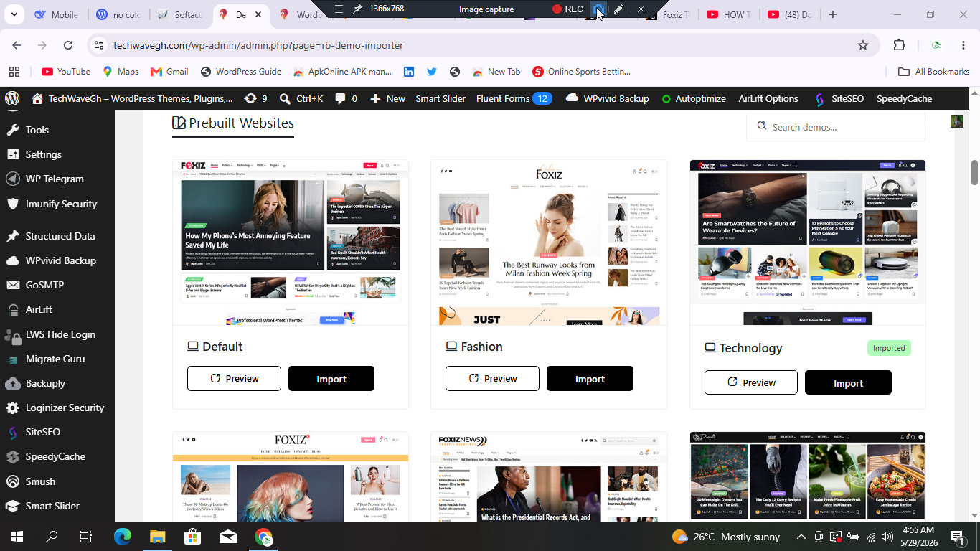
Task: Switch to the Mobile browser tab
Action: coord(57,14)
